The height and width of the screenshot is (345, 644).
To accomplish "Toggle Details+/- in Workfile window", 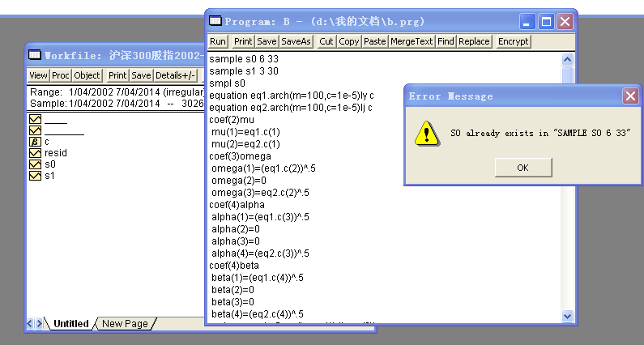I will 174,75.
